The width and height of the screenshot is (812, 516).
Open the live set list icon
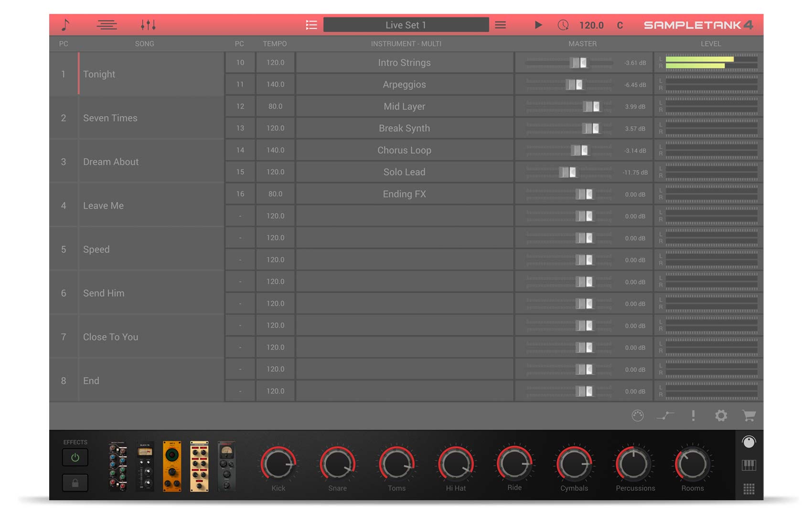[311, 25]
